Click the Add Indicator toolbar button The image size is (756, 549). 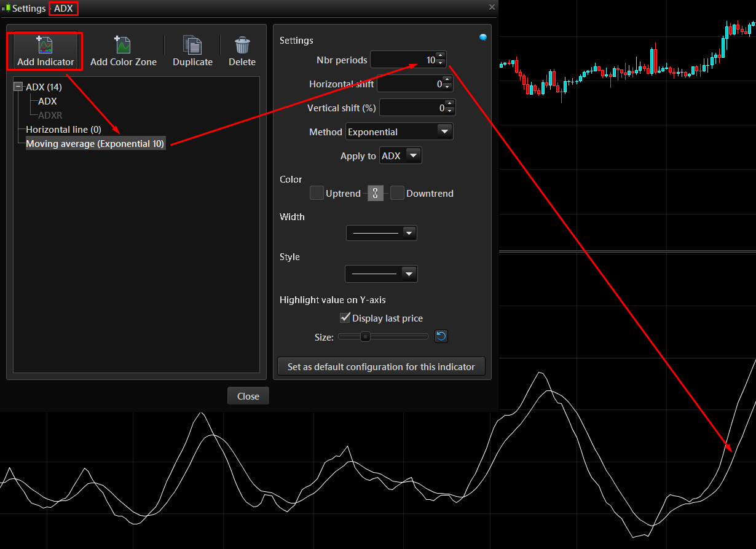click(45, 52)
